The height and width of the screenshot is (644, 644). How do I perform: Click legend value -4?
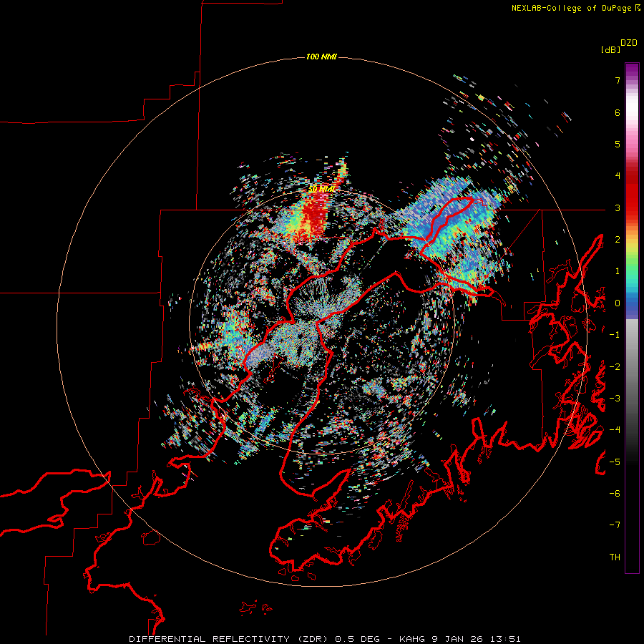point(615,430)
